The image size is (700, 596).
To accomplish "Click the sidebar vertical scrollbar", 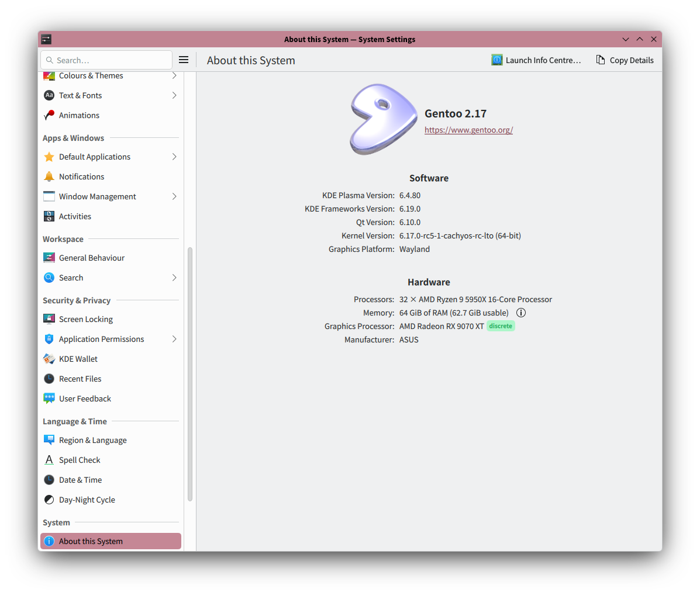I will (x=189, y=374).
